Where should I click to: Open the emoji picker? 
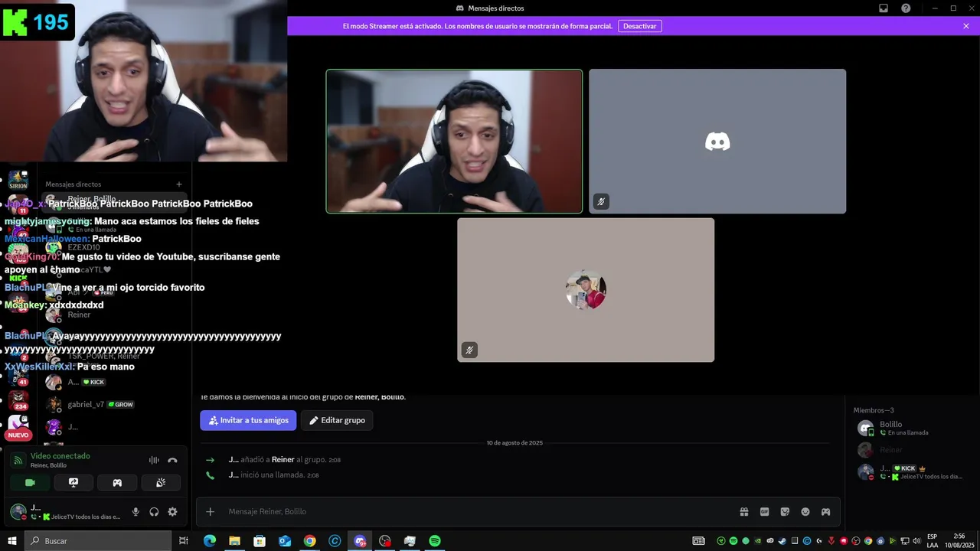(805, 511)
